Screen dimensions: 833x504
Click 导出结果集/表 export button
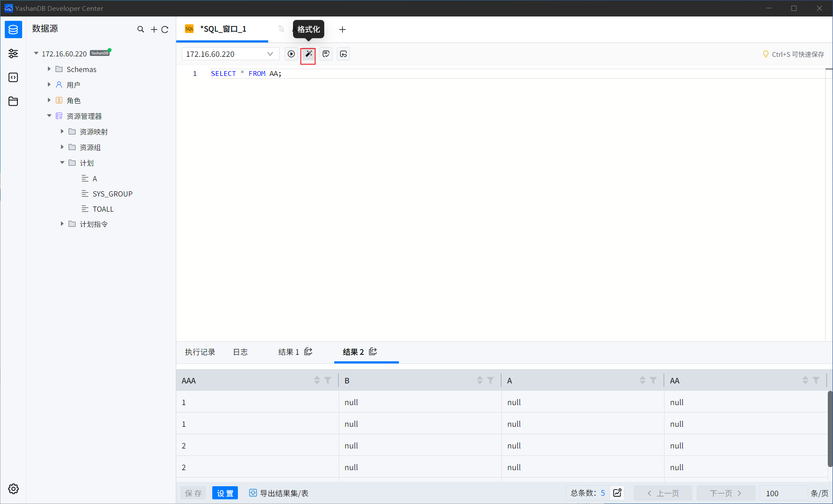[x=279, y=493]
